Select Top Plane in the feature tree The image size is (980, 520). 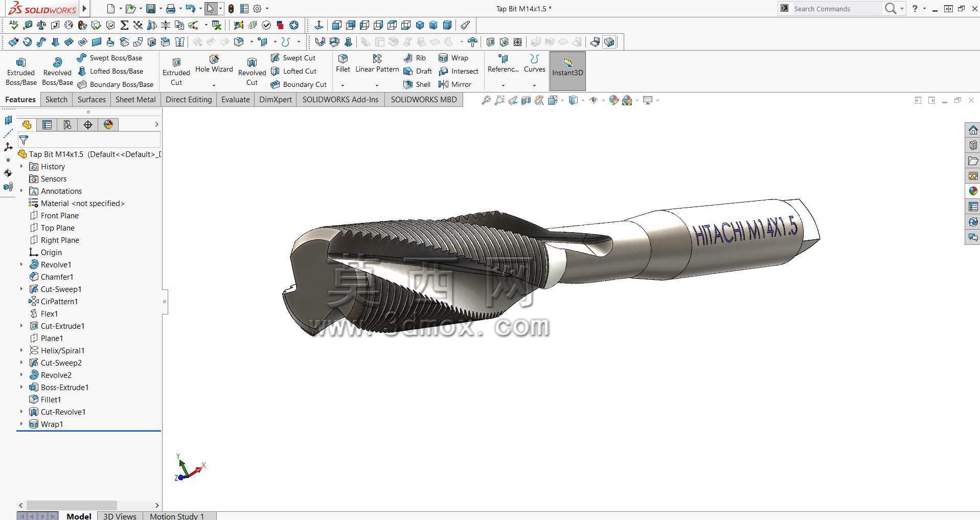point(52,228)
